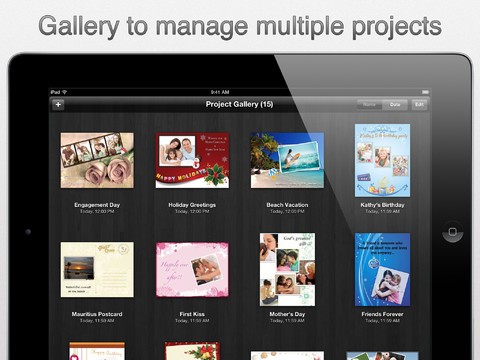This screenshot has width=480, height=360.
Task: Select the 'Mauritius Postcard' project title
Action: (x=97, y=314)
